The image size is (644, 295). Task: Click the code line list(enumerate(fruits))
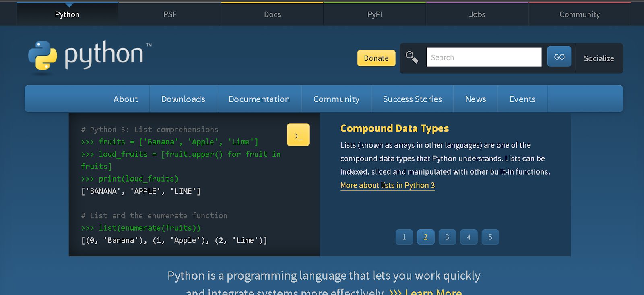tap(141, 228)
